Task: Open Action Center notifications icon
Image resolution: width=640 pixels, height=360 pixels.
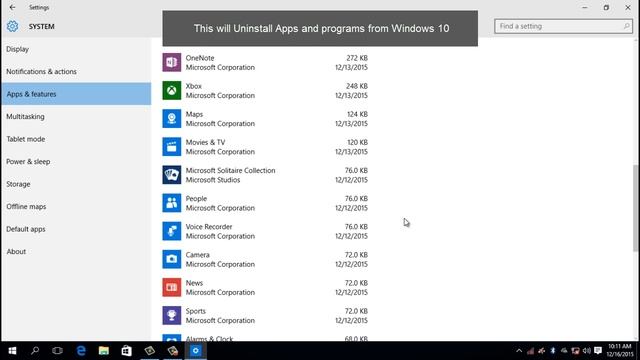Action: pyautogui.click(x=598, y=351)
